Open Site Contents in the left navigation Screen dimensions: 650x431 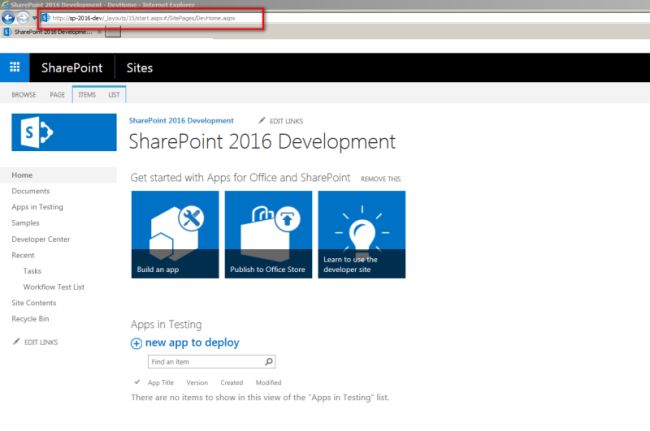point(34,303)
